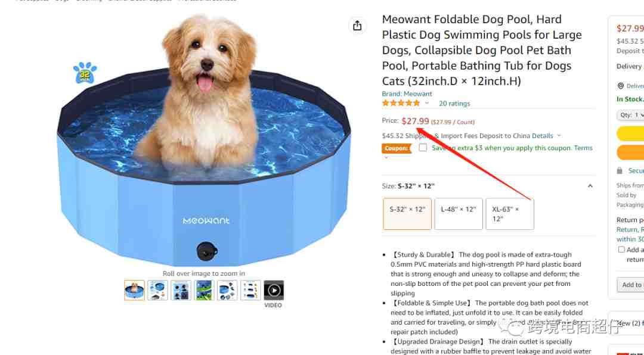The width and height of the screenshot is (644, 355).
Task: Click the star rating icons
Action: (x=401, y=103)
